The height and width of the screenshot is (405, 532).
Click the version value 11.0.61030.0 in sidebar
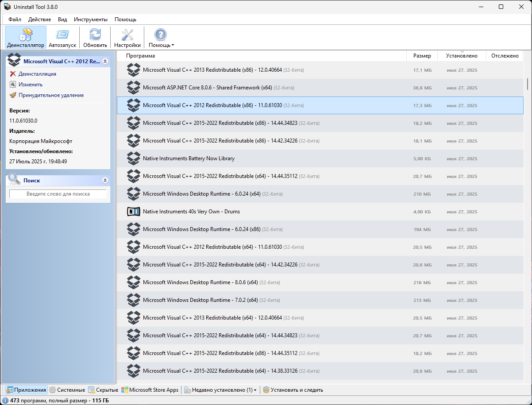click(x=23, y=120)
